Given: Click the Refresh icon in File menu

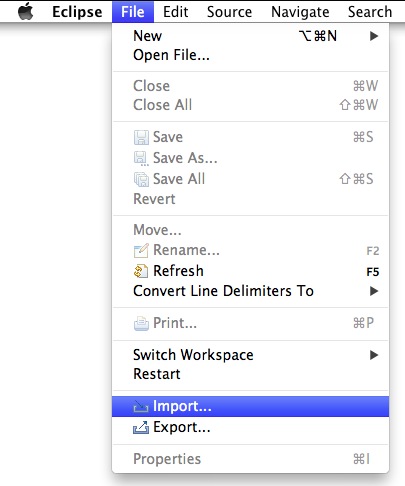Looking at the screenshot, I should click(x=141, y=271).
